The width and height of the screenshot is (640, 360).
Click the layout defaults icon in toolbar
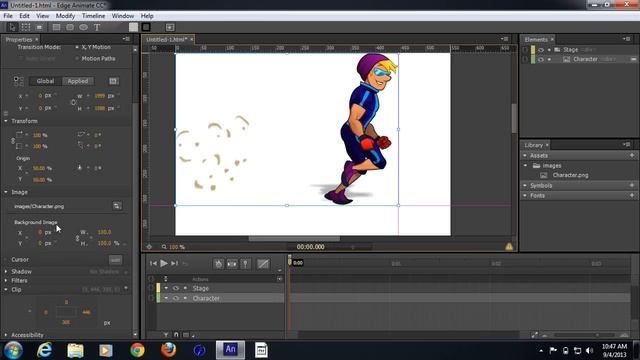(x=170, y=27)
